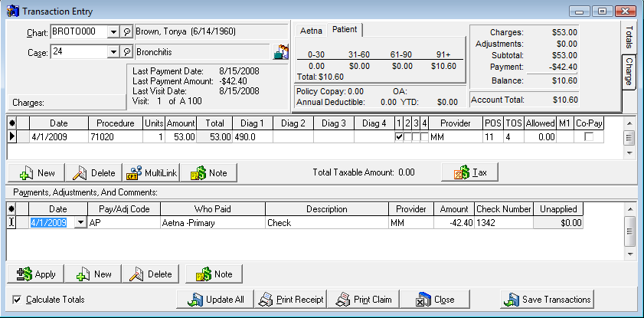Check diagnosis pointer 3 checkbox
644x318 pixels.
416,137
